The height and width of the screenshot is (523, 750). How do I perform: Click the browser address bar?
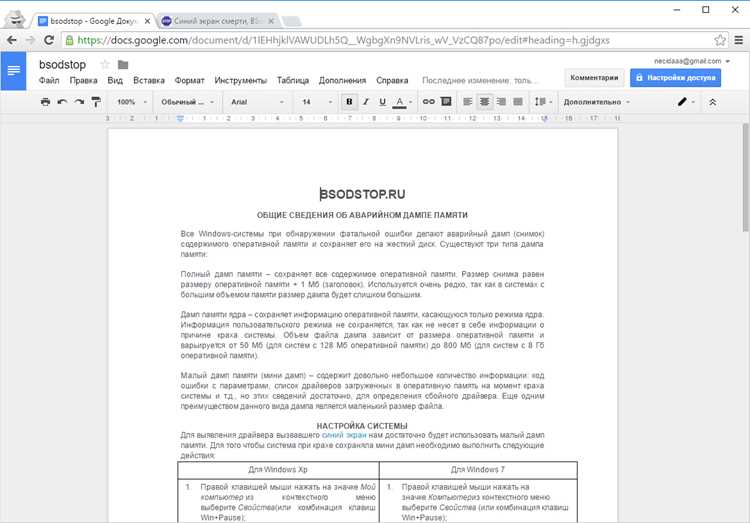coord(395,40)
